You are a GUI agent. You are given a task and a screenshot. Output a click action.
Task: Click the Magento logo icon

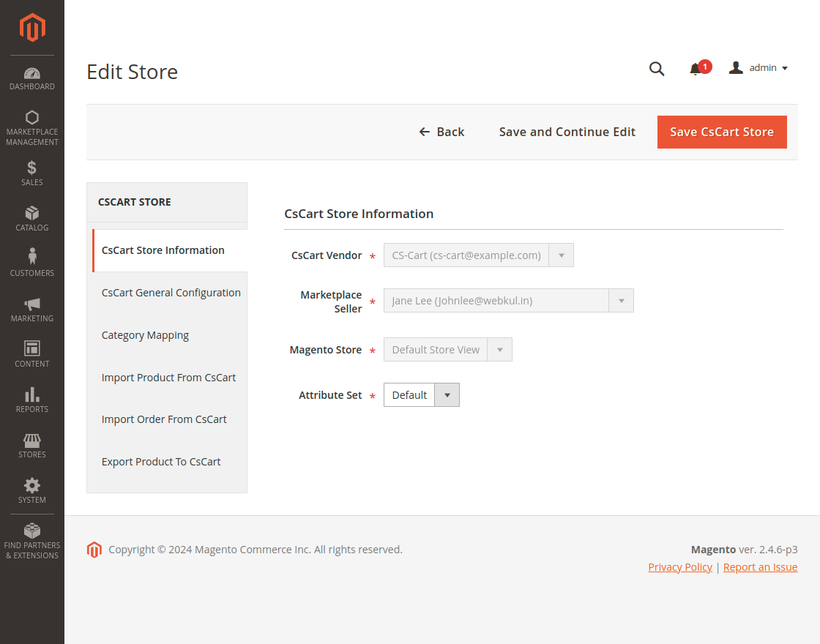point(32,28)
